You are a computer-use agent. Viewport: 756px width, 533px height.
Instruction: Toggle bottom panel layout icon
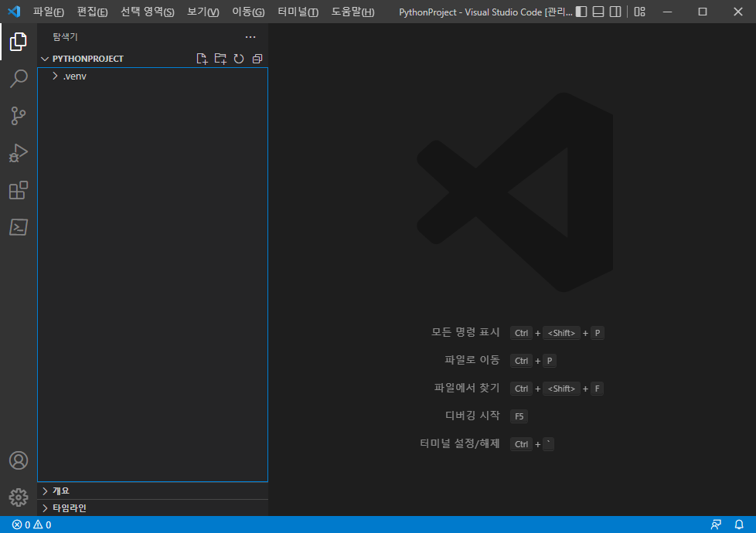tap(598, 12)
